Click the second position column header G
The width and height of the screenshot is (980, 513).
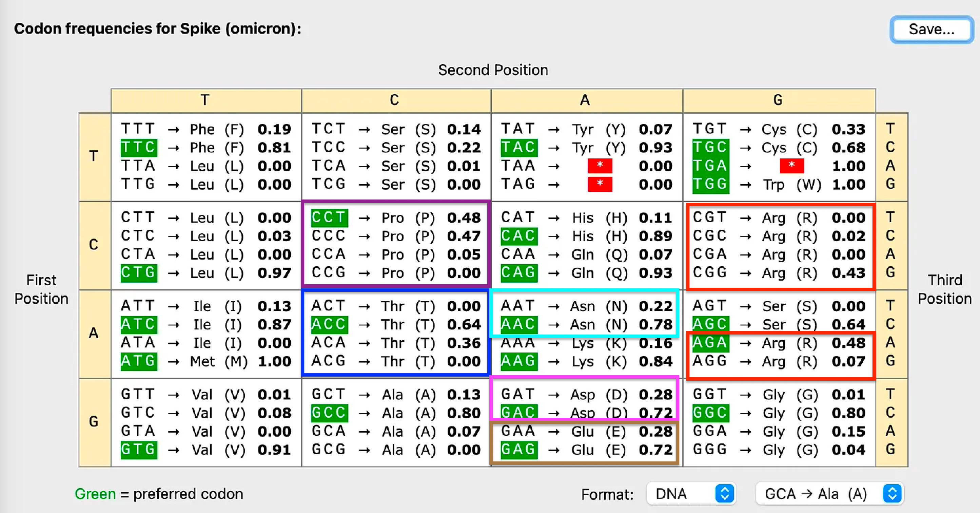pos(778,100)
